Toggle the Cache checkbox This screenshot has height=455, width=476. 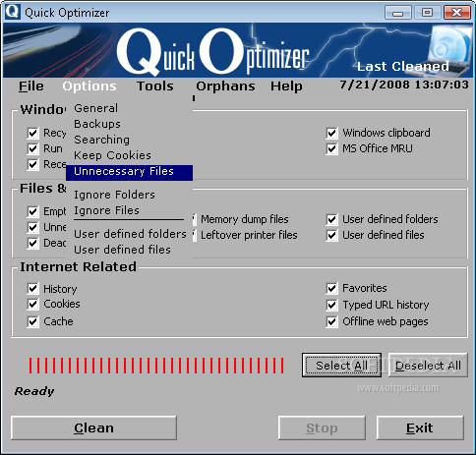(x=32, y=321)
